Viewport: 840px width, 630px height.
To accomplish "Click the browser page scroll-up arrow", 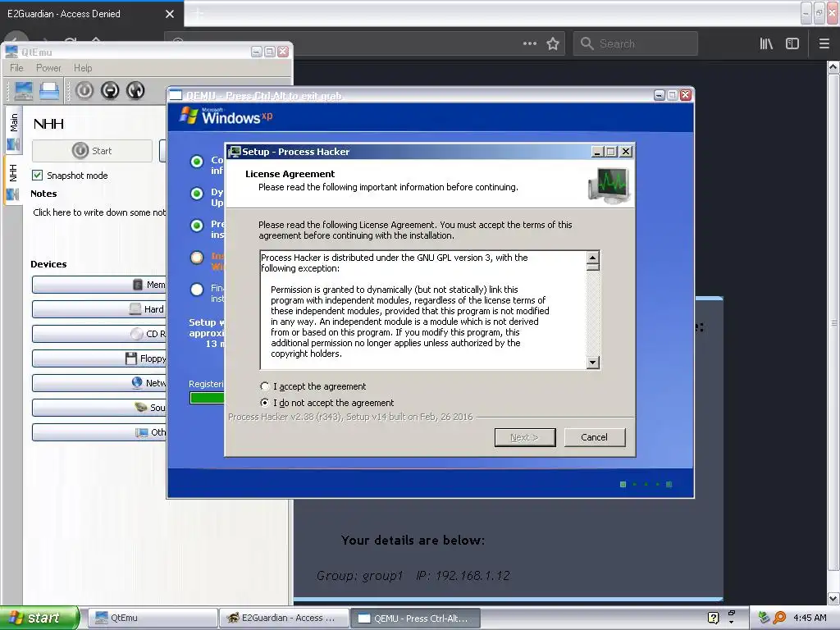I will click(833, 67).
